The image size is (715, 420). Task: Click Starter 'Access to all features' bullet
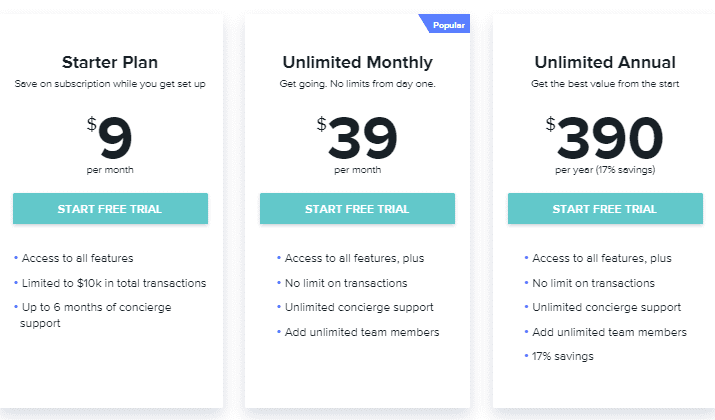coord(78,258)
